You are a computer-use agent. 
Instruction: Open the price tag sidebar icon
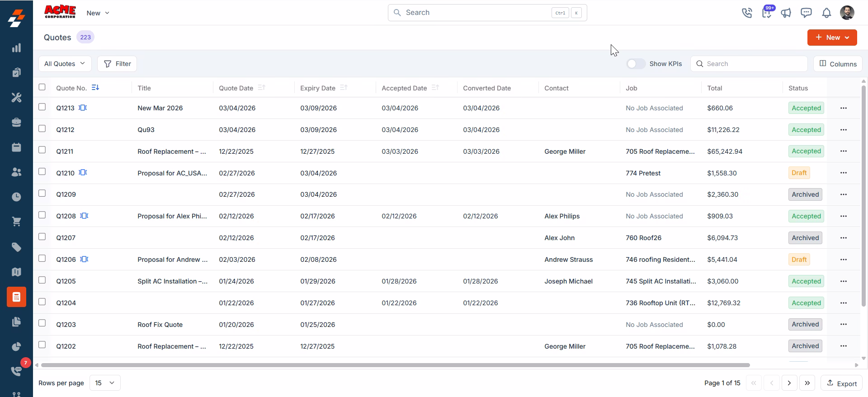(x=16, y=247)
